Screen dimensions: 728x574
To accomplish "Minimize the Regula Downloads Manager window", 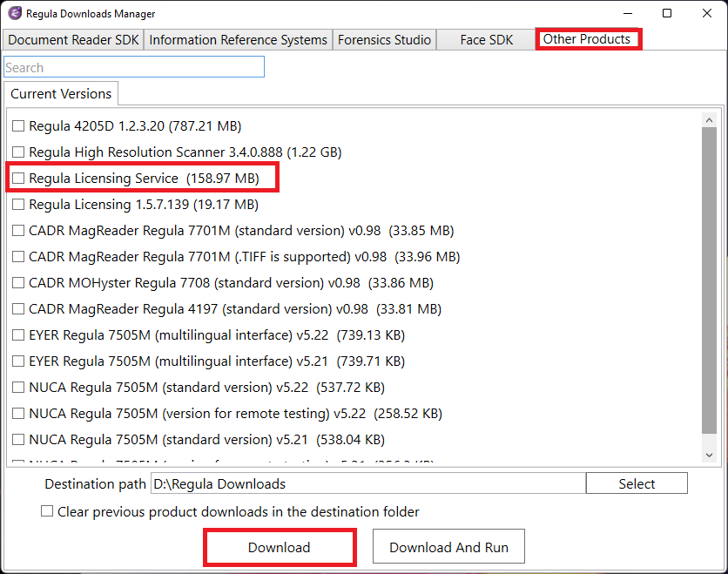I will [628, 13].
